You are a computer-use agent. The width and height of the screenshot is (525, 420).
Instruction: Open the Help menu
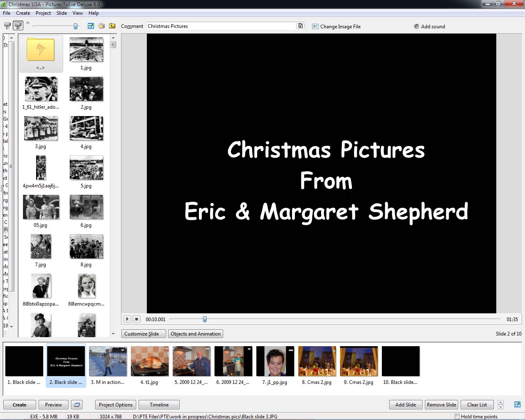94,13
